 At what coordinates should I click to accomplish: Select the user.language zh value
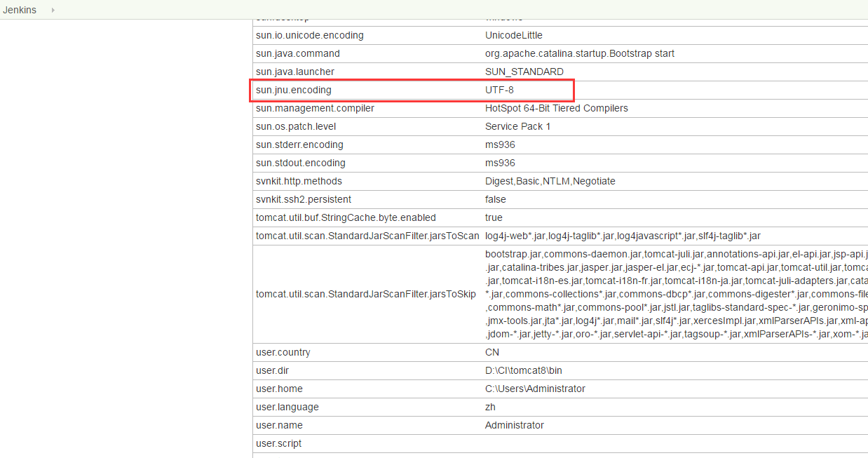point(490,407)
